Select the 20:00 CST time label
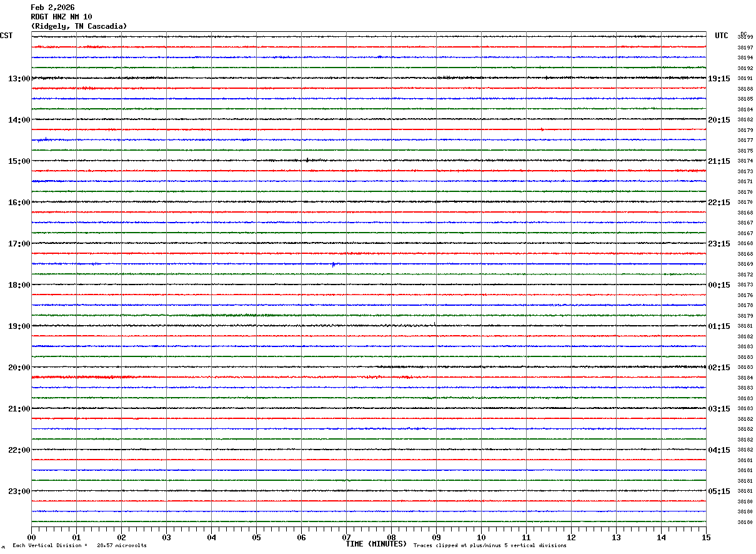Screen dimensions: 756x554 (x=19, y=368)
